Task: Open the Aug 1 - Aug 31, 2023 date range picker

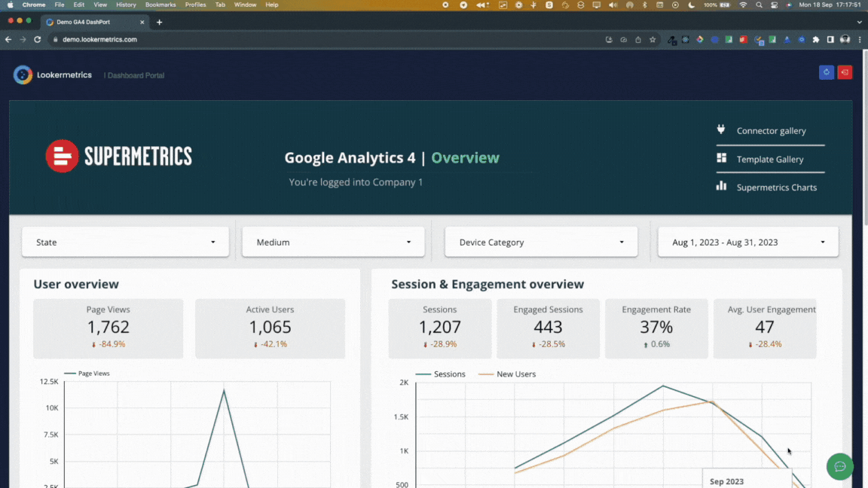Action: [x=748, y=242]
